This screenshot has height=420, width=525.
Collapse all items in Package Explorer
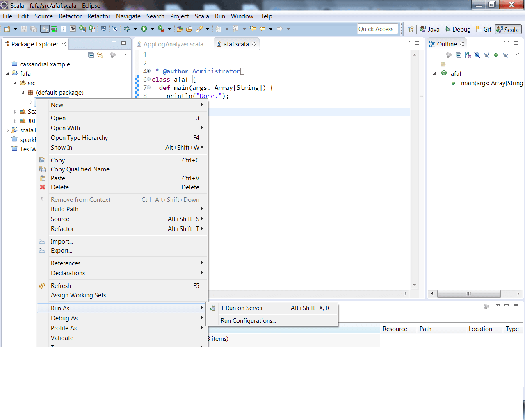coord(91,55)
